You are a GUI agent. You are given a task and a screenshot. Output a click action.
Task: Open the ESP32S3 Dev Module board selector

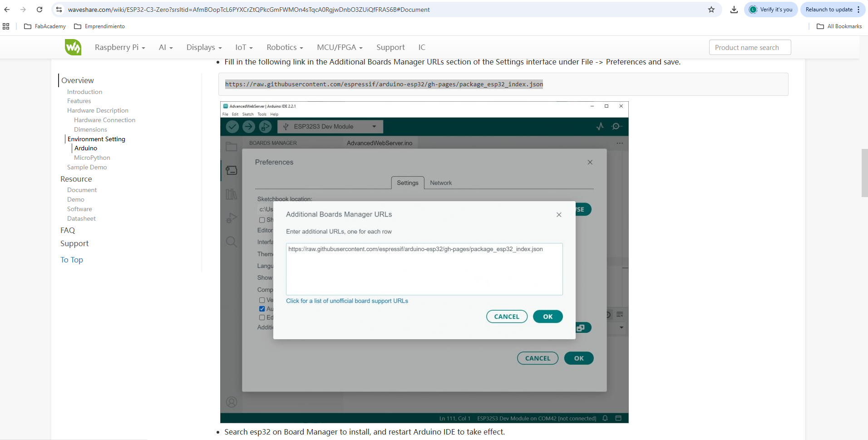[330, 127]
